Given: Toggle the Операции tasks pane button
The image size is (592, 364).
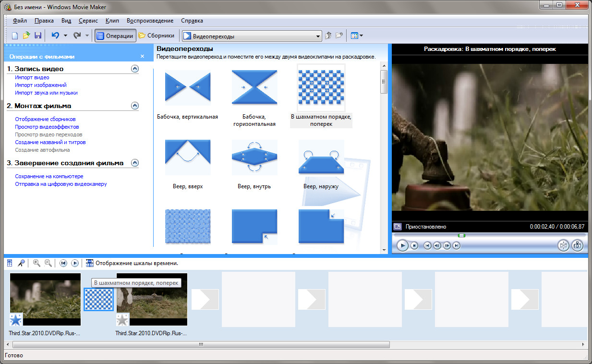Looking at the screenshot, I should pos(115,36).
